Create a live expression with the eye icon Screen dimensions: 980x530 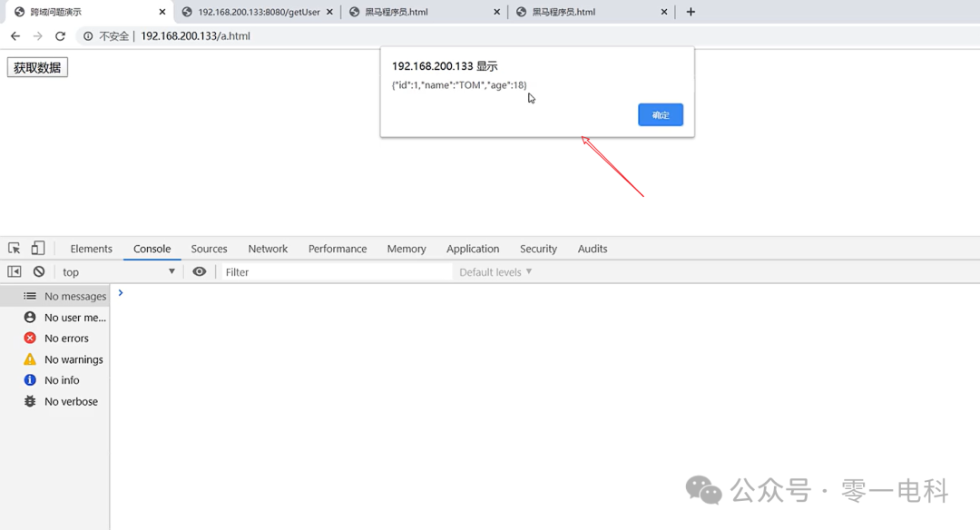(x=200, y=270)
